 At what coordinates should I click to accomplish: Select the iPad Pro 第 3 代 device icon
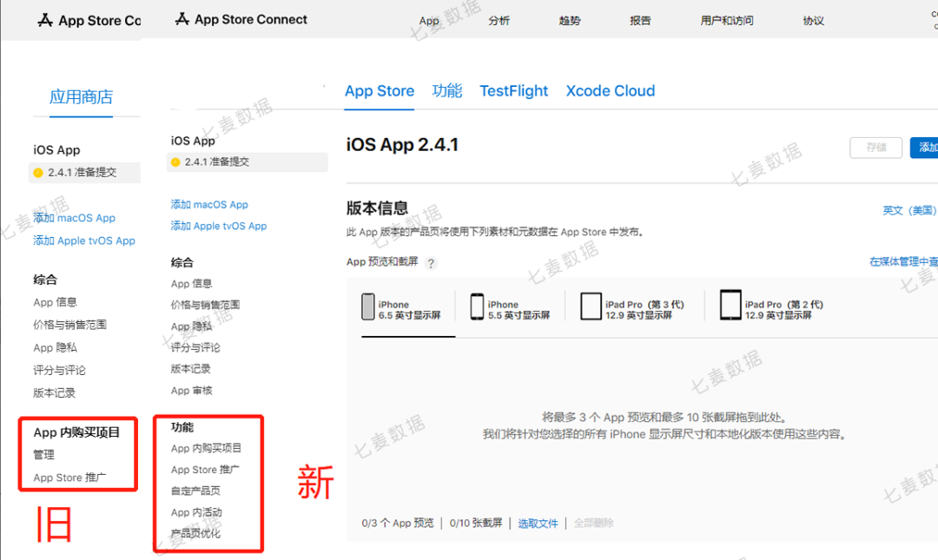click(x=591, y=306)
